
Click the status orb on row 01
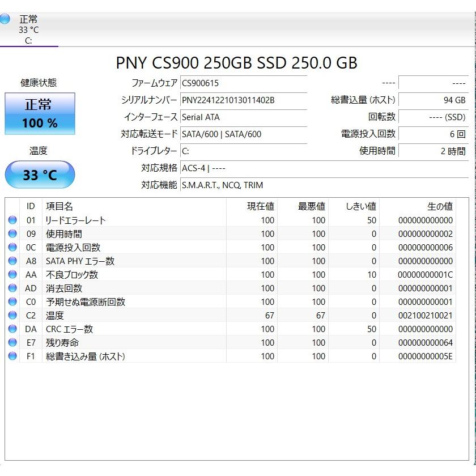coord(12,220)
